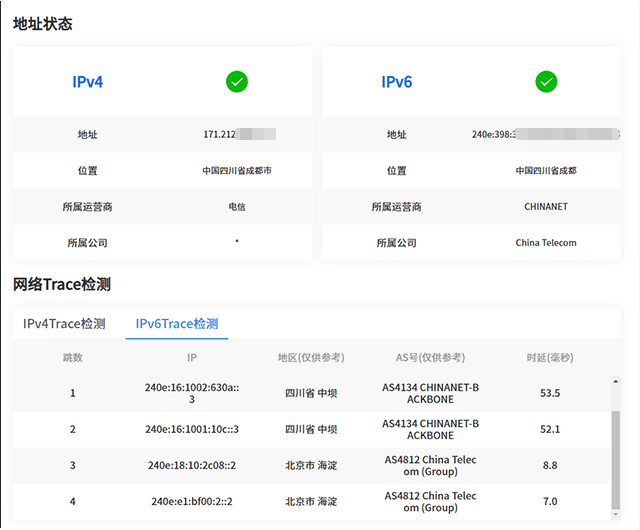Click hop 1 region 四川省 中坝

click(x=311, y=393)
